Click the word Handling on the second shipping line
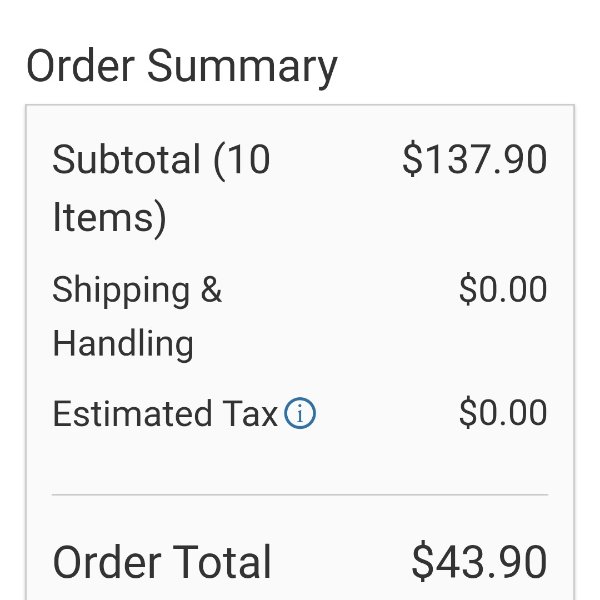 (123, 344)
